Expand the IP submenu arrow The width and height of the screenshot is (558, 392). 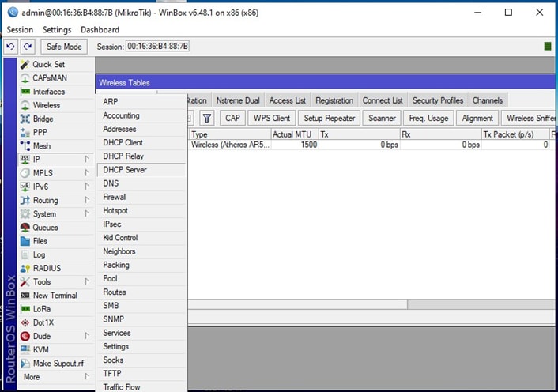tap(87, 160)
